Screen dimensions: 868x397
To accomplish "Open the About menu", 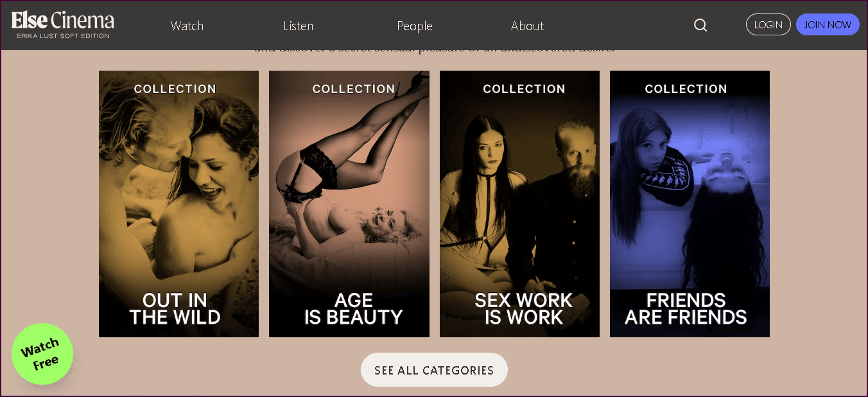I will [527, 26].
